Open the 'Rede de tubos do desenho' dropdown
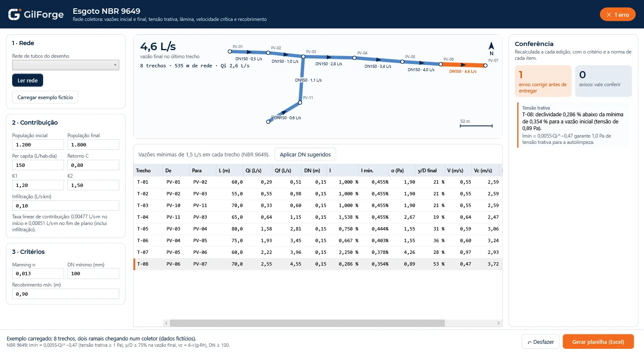The image size is (644, 353). click(66, 65)
